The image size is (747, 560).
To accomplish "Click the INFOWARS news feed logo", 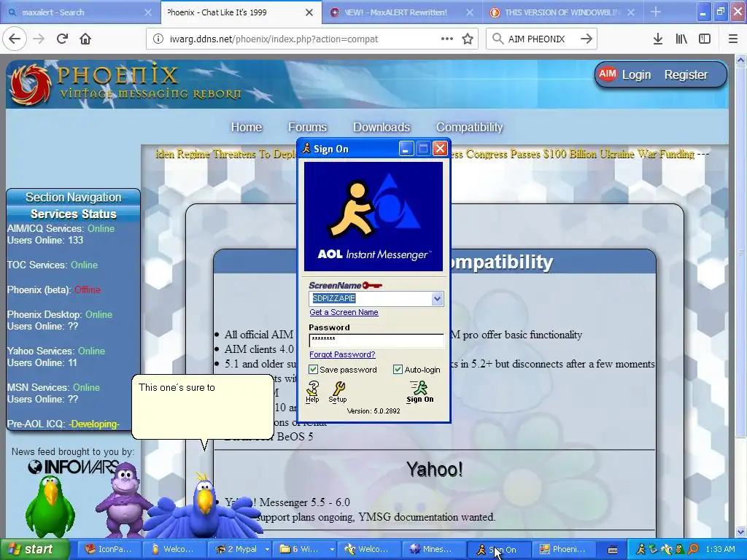I will tap(74, 467).
